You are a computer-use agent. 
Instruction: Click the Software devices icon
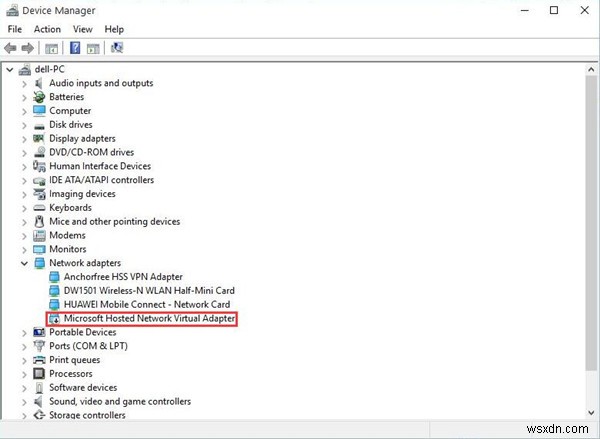point(39,388)
